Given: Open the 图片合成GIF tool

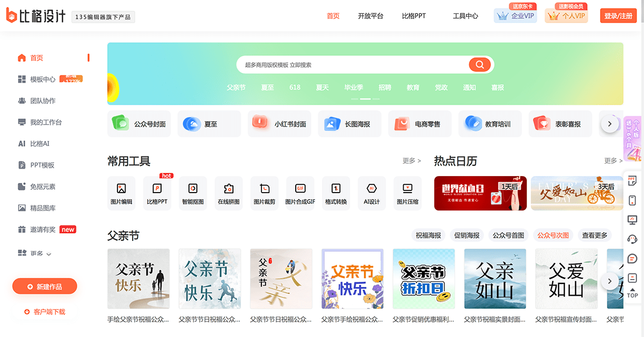Looking at the screenshot, I should [300, 193].
